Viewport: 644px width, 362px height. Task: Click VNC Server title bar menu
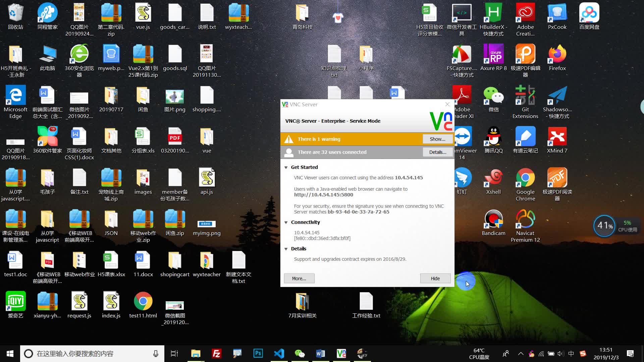pos(286,104)
